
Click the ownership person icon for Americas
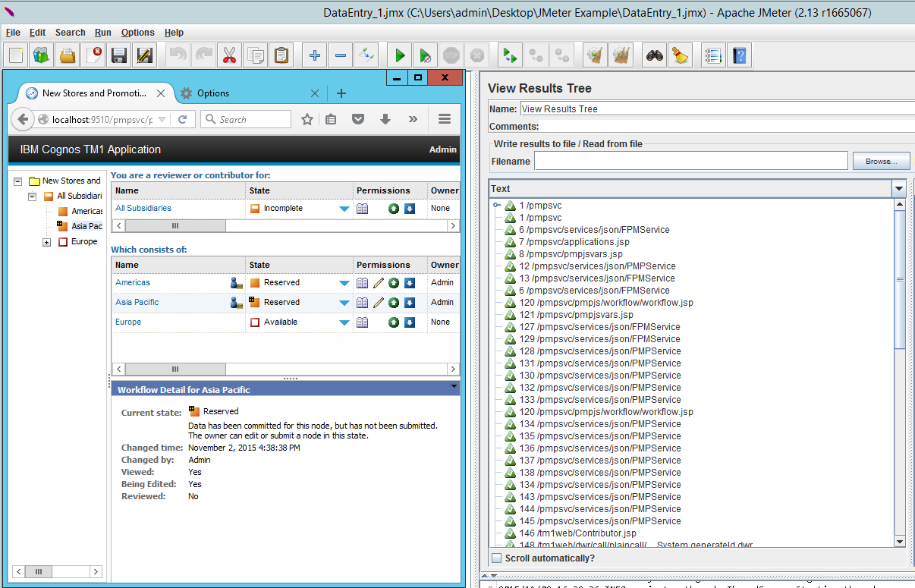click(x=236, y=283)
